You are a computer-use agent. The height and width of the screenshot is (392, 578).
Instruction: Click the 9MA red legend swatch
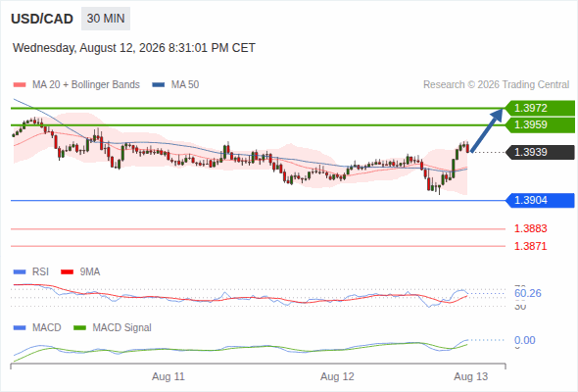[x=67, y=272]
